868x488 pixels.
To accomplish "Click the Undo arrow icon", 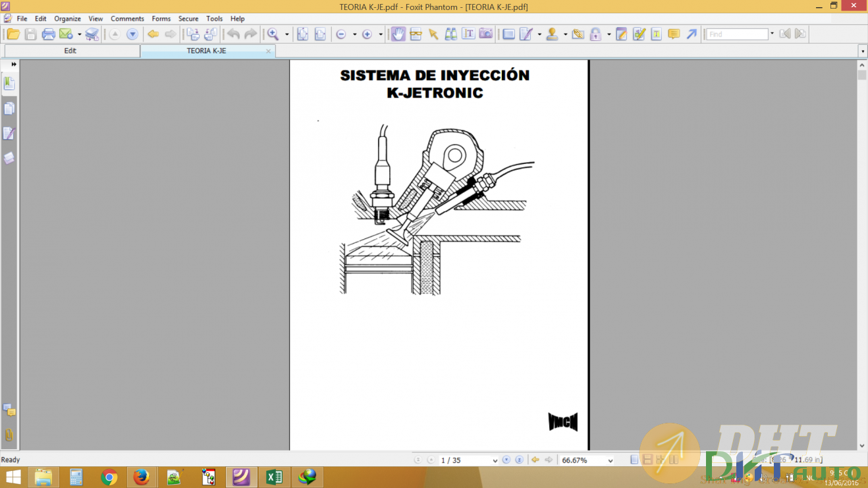I will pyautogui.click(x=233, y=34).
